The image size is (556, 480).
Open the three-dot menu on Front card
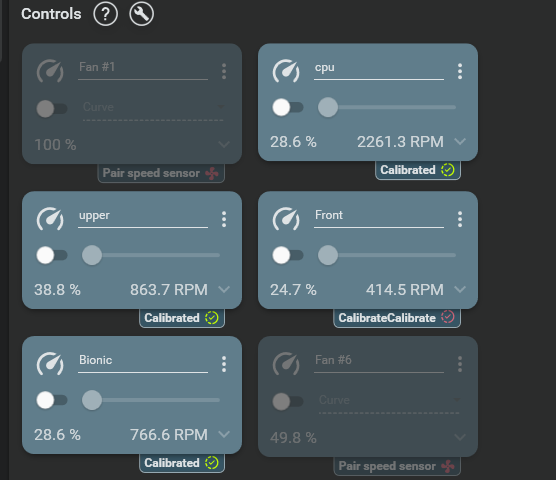tap(460, 219)
